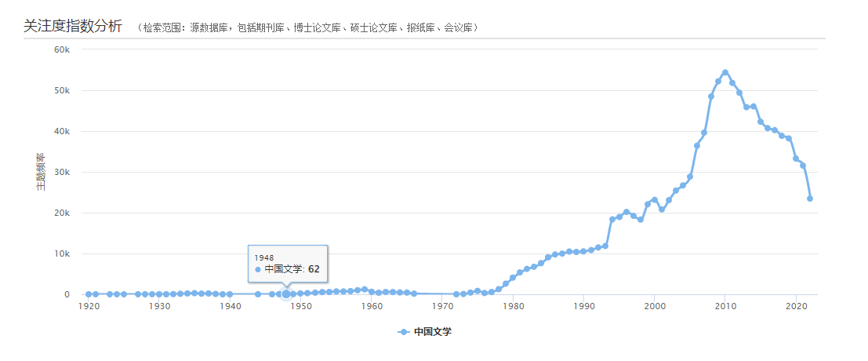This screenshot has height=361, width=868.
Task: Click the 1994 data point after the jump
Action: point(612,220)
